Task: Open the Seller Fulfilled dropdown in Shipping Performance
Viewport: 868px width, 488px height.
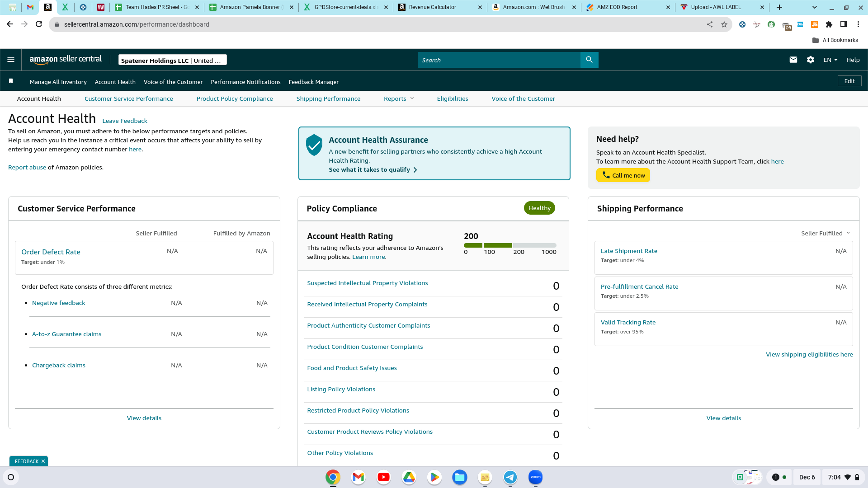Action: click(826, 233)
